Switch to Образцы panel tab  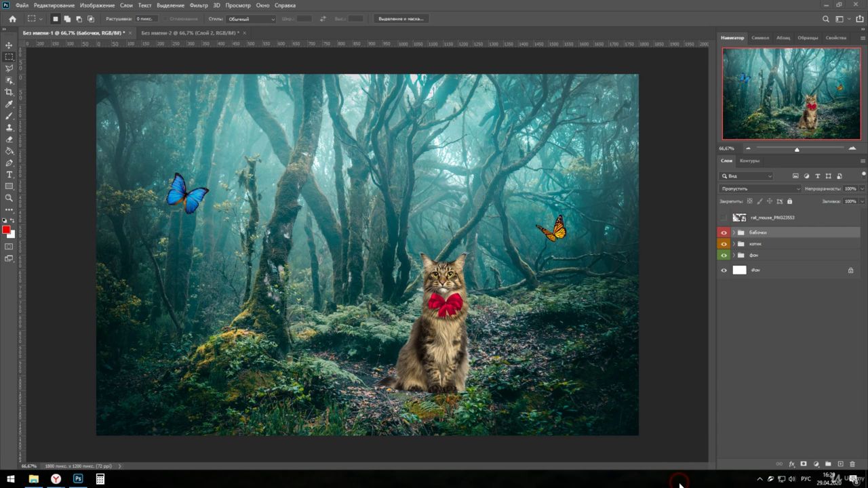808,38
